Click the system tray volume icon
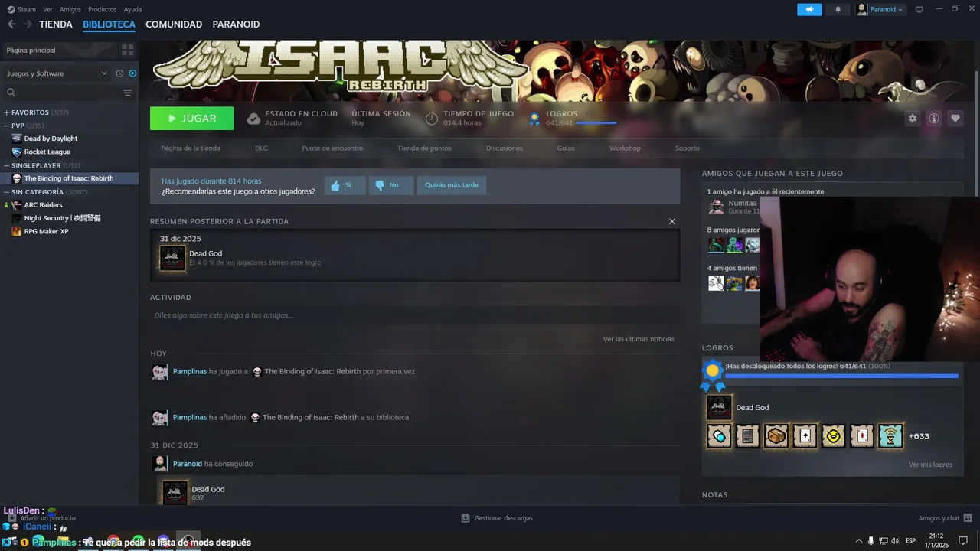The height and width of the screenshot is (551, 980). coord(896,540)
